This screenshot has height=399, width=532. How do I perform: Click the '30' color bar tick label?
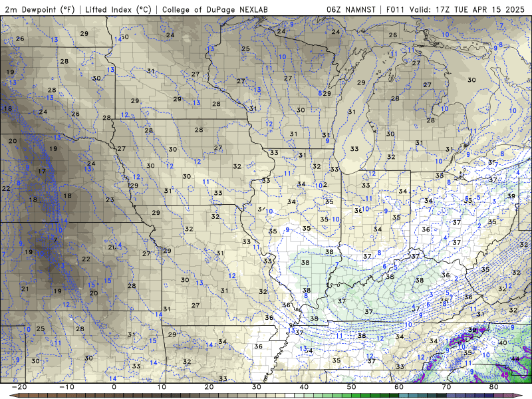257,387
